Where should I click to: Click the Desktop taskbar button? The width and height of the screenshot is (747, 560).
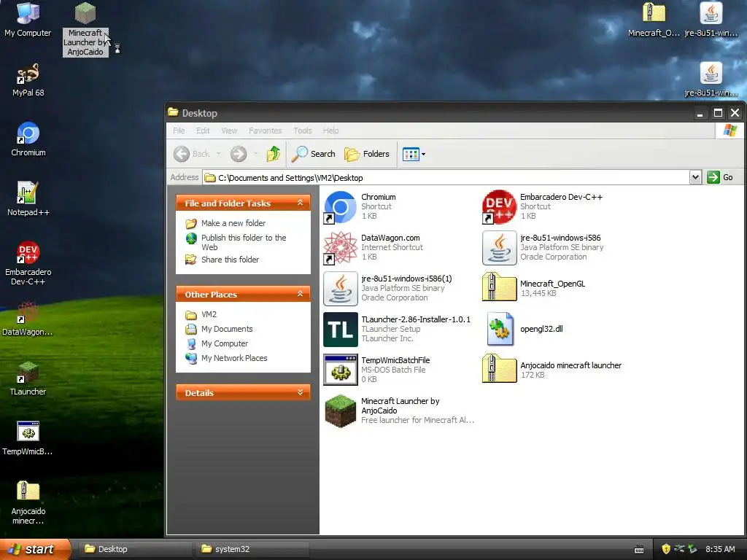[135, 549]
